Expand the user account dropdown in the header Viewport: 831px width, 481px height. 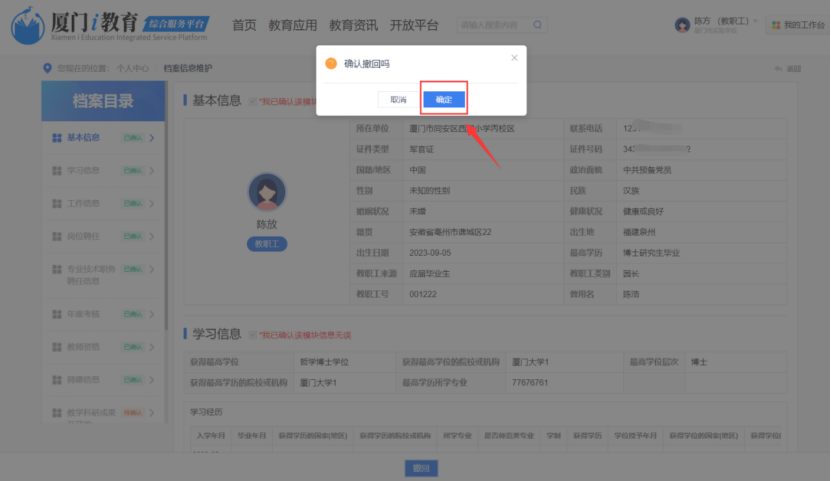click(755, 21)
